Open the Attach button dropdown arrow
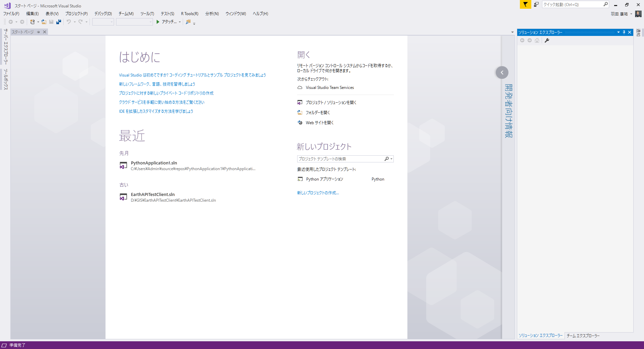The image size is (644, 349). tap(180, 22)
